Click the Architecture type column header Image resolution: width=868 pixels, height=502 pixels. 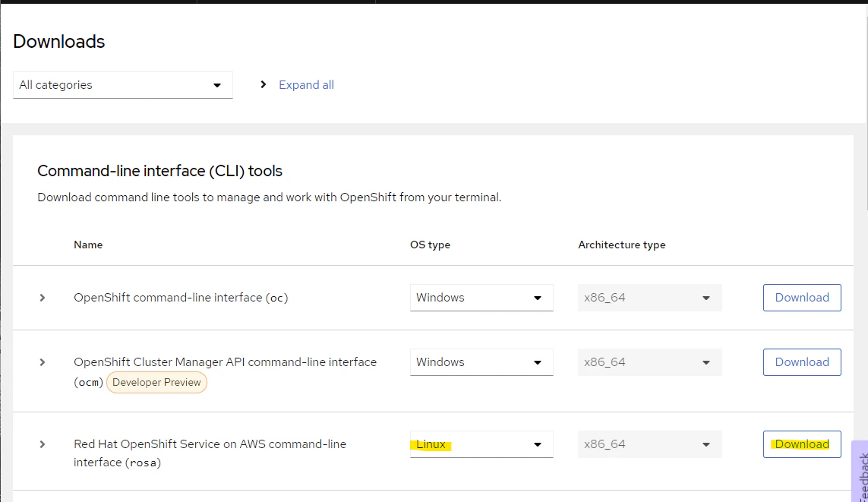(622, 245)
